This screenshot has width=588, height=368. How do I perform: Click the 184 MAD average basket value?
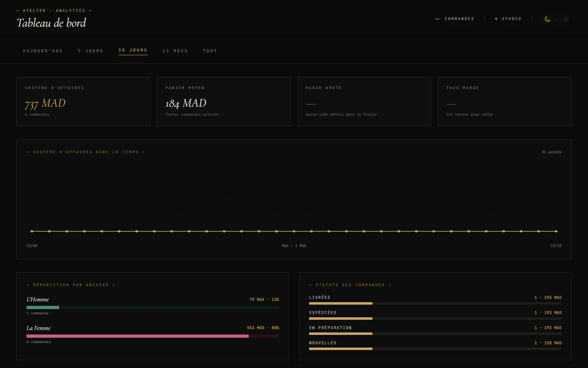(x=186, y=103)
